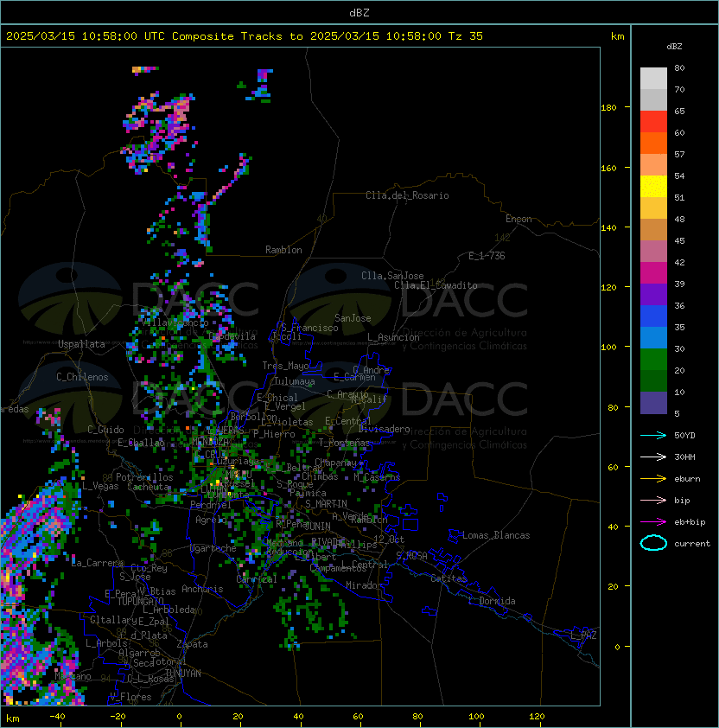Click the 180 km vertical axis label
The width and height of the screenshot is (719, 728).
(608, 108)
